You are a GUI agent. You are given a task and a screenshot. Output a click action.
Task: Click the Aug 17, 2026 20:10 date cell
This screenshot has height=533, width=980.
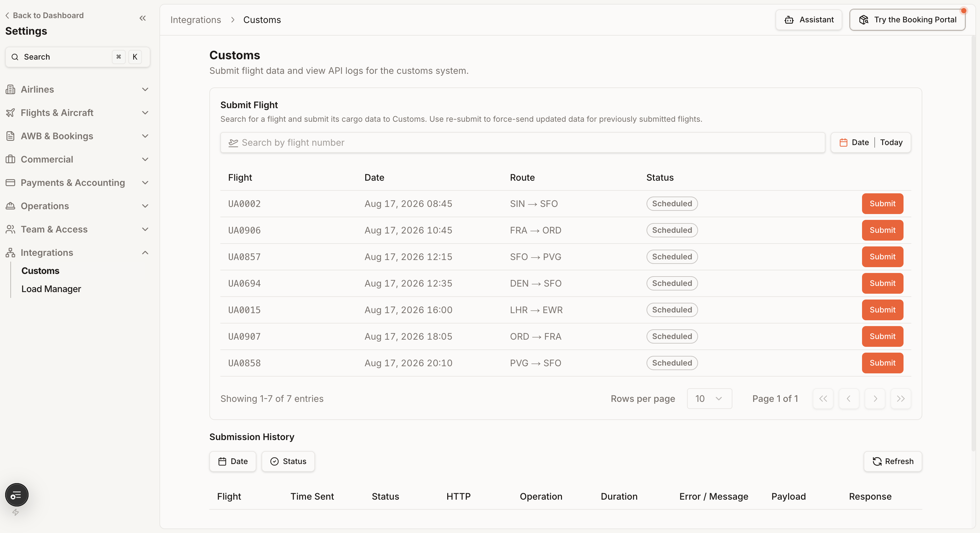[x=408, y=363]
